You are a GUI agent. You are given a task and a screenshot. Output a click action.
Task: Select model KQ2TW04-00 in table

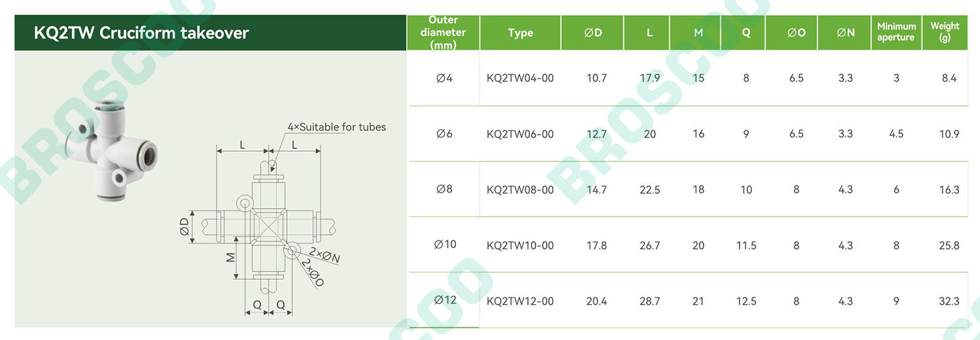point(520,78)
